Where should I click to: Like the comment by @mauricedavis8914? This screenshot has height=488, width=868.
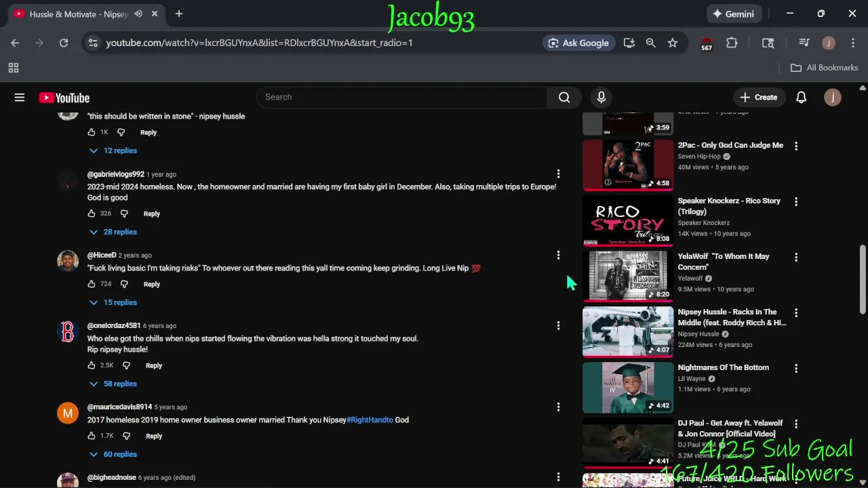pyautogui.click(x=92, y=436)
